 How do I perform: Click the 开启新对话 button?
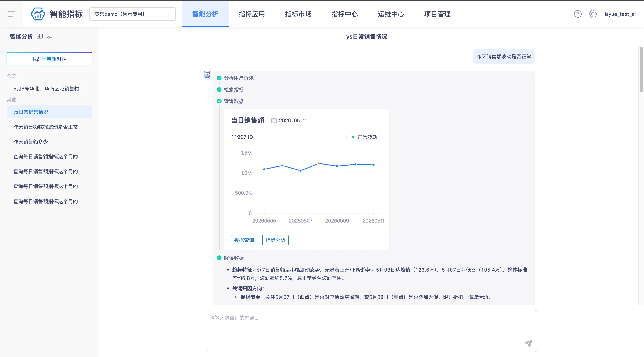pyautogui.click(x=50, y=59)
